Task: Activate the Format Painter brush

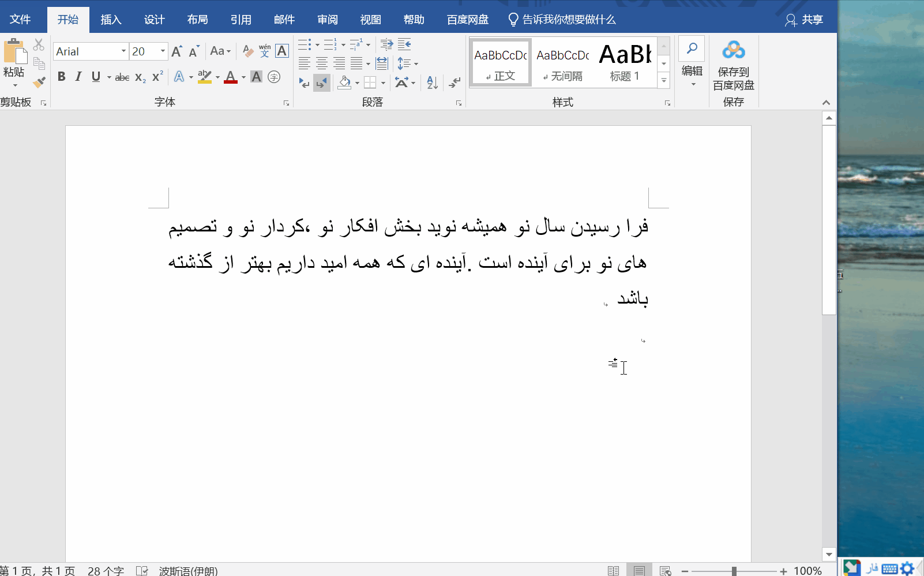Action: pyautogui.click(x=39, y=83)
